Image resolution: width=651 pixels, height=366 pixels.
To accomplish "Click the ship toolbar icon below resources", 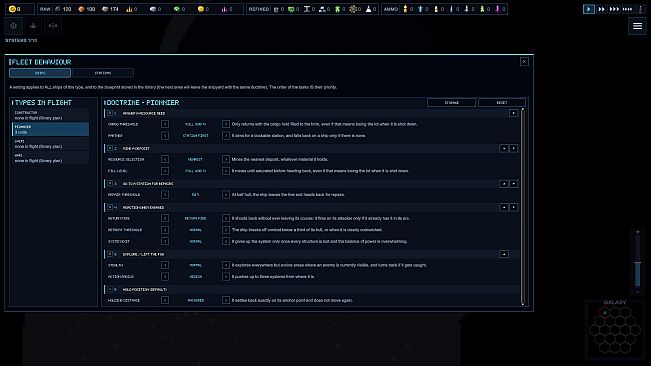I will 33,26.
